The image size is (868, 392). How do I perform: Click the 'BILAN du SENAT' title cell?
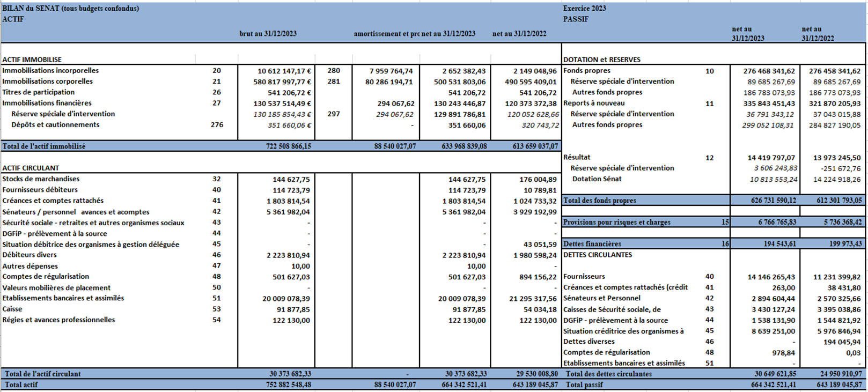click(70, 8)
